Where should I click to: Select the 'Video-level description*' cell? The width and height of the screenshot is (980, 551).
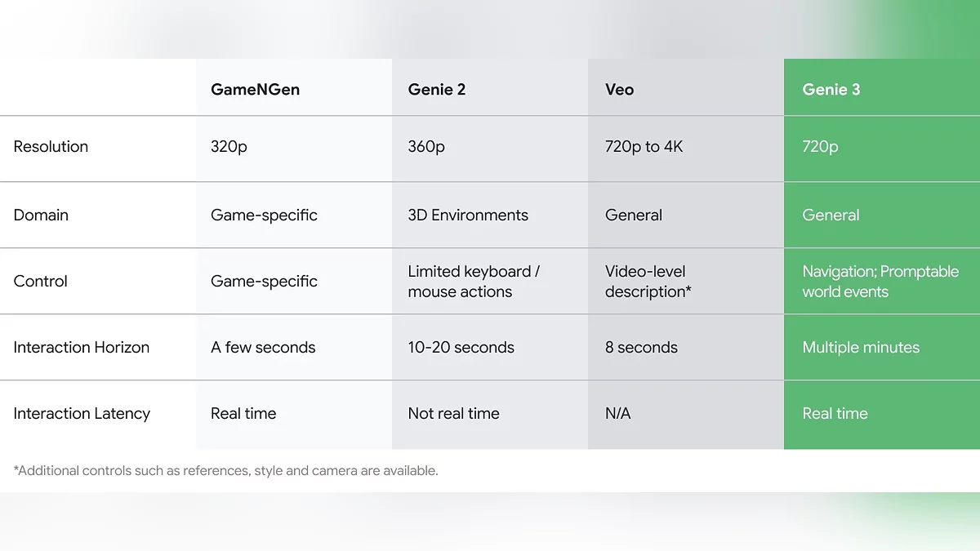pos(648,282)
